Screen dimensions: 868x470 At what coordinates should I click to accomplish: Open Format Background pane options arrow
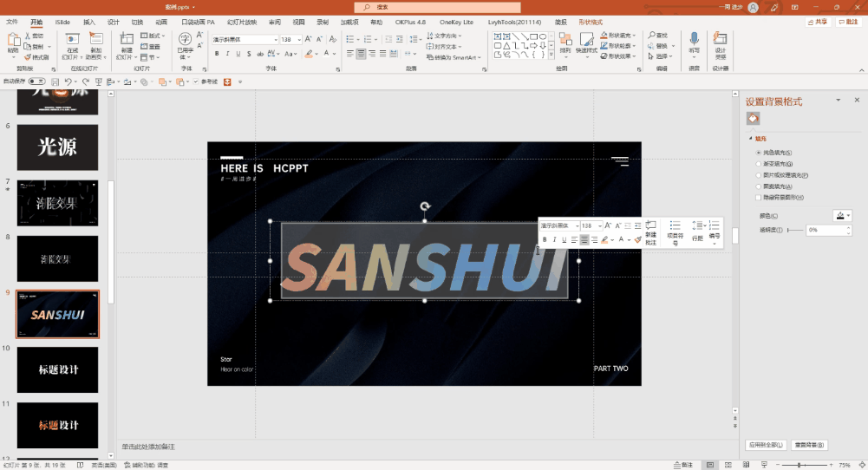(x=839, y=101)
